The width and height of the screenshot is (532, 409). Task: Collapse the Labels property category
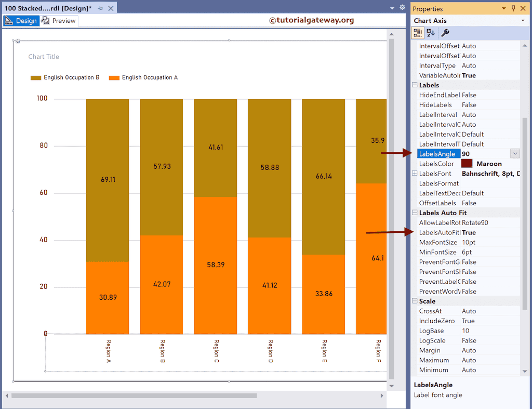point(415,85)
